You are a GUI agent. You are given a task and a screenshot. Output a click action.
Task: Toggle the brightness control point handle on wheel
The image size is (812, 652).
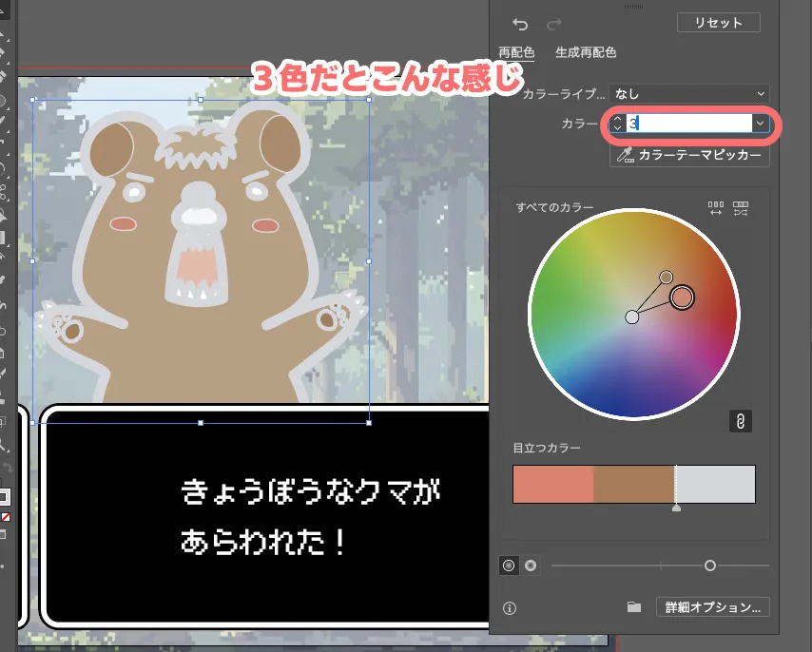coord(683,297)
